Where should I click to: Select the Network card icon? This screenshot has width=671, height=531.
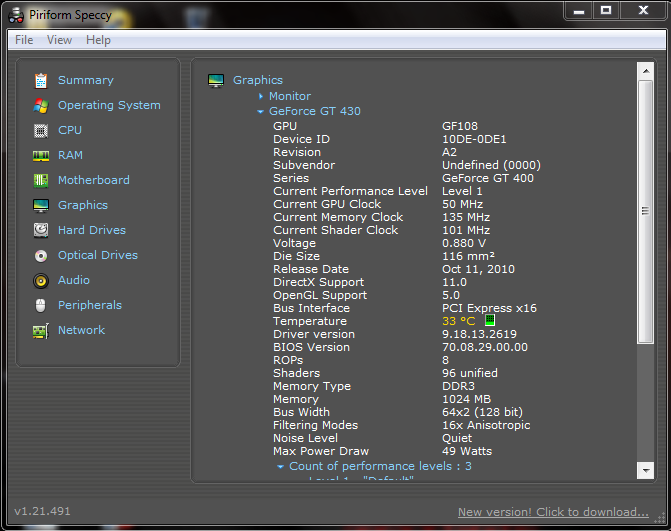tap(41, 330)
